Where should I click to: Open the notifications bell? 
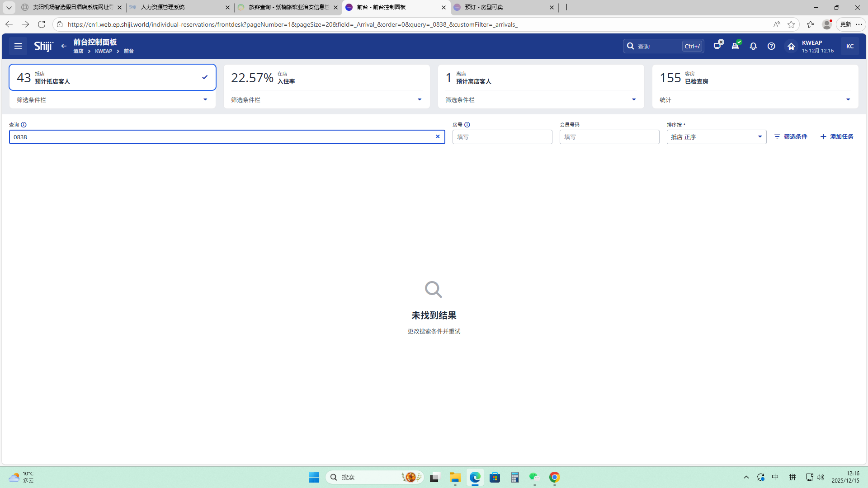[x=753, y=46]
